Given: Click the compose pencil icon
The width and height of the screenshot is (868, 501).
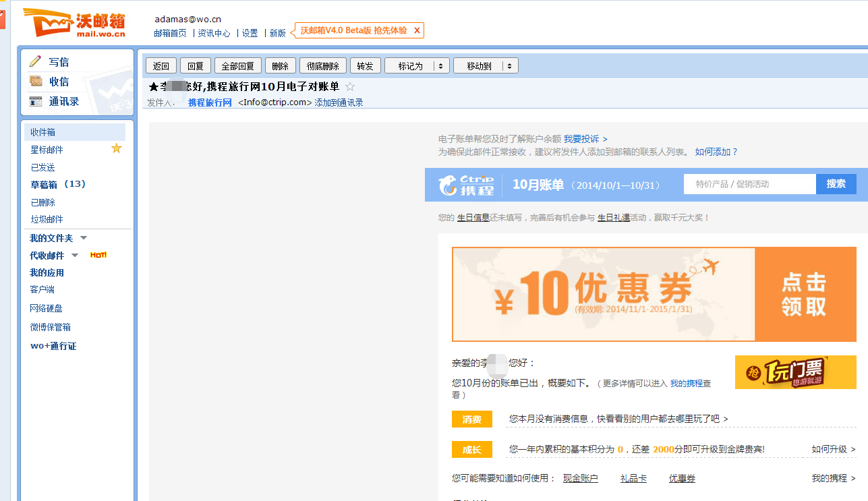Looking at the screenshot, I should click(35, 61).
